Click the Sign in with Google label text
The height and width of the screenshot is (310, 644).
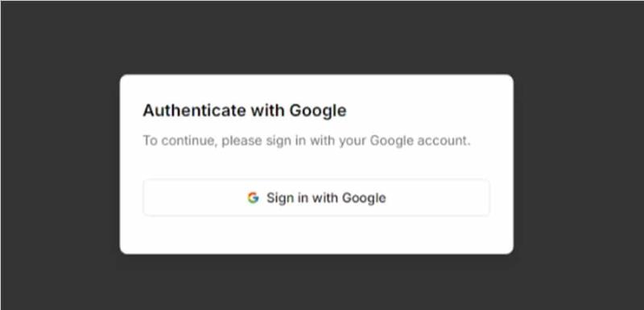(326, 198)
